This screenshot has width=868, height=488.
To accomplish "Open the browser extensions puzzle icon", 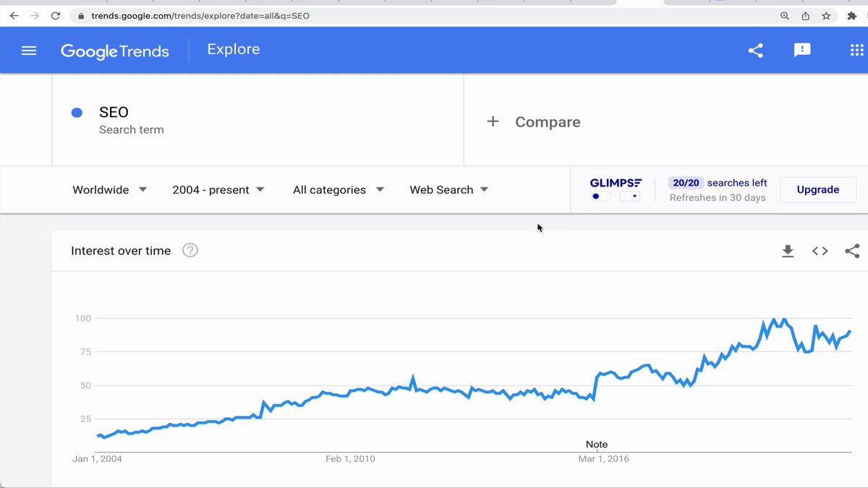I will click(x=852, y=16).
